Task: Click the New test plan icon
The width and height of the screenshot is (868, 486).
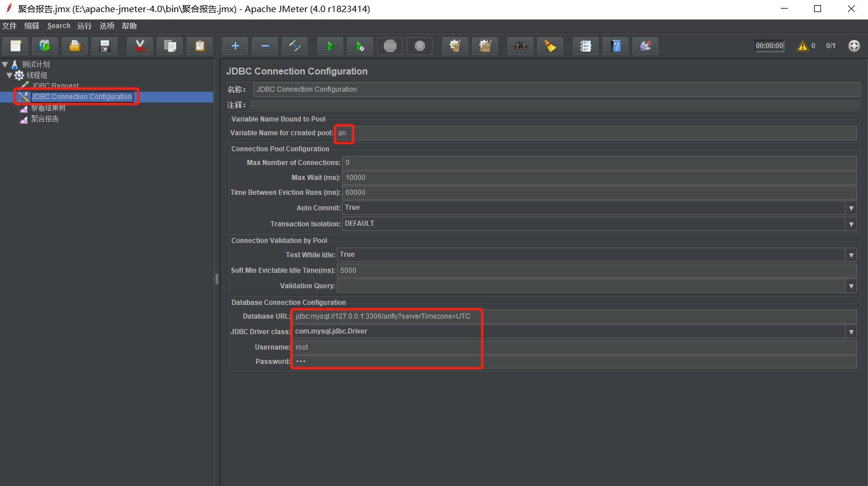Action: tap(15, 46)
